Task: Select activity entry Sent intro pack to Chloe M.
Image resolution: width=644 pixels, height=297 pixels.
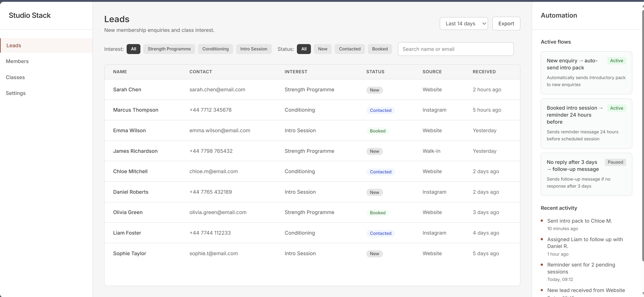Action: tap(580, 221)
